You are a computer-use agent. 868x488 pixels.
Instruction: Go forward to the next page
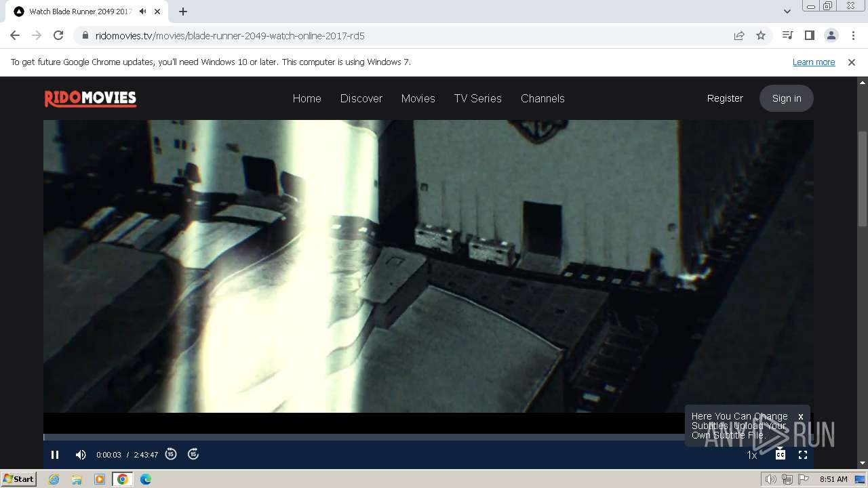coord(37,35)
